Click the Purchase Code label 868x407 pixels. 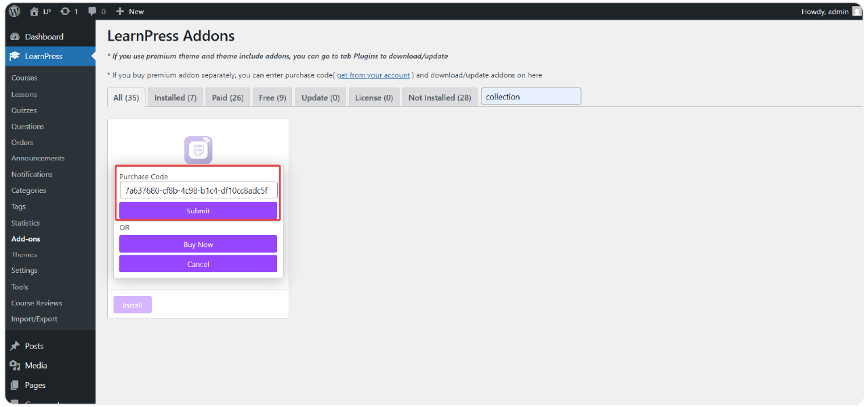click(x=144, y=177)
